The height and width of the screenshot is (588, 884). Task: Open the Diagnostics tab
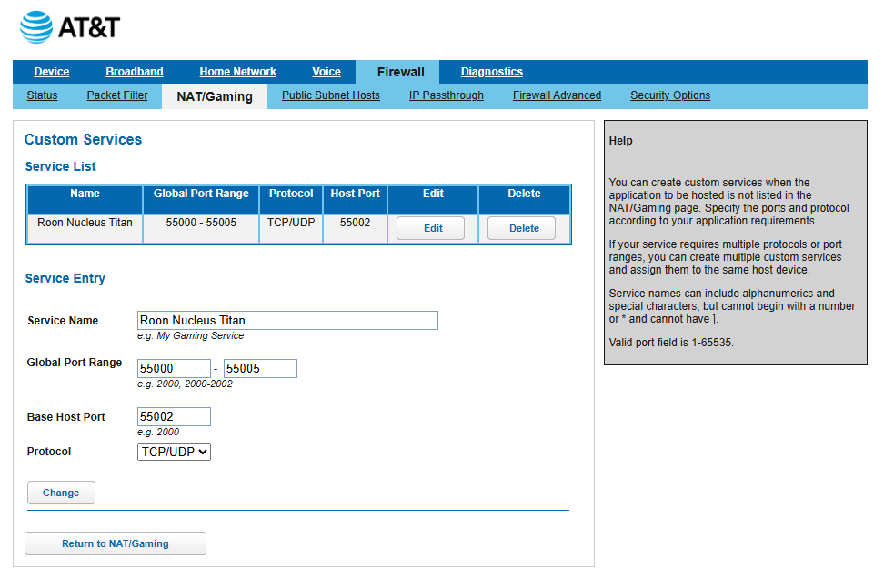[x=491, y=72]
